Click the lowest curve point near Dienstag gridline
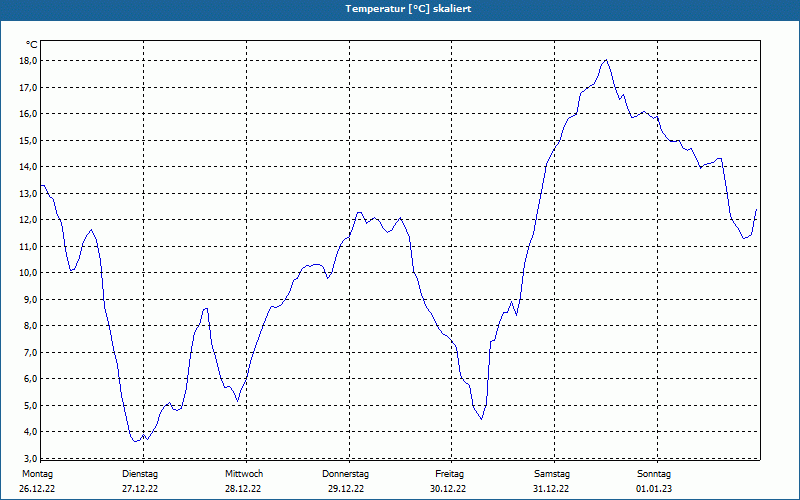 click(x=136, y=441)
